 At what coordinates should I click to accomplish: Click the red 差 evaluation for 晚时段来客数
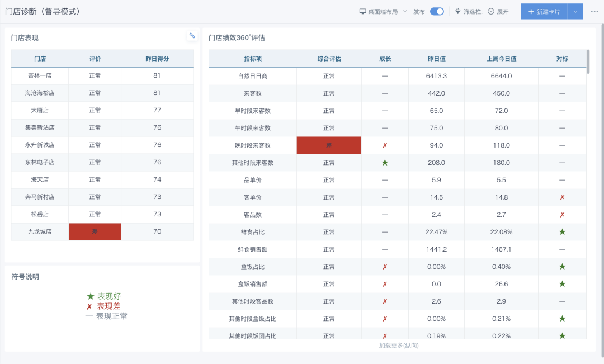click(329, 145)
